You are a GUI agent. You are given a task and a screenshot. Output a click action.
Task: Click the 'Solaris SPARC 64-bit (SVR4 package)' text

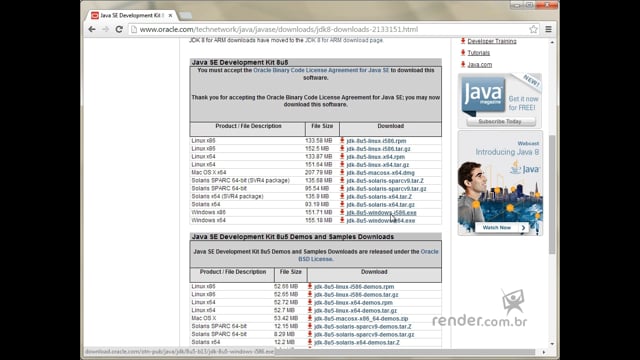241,180
